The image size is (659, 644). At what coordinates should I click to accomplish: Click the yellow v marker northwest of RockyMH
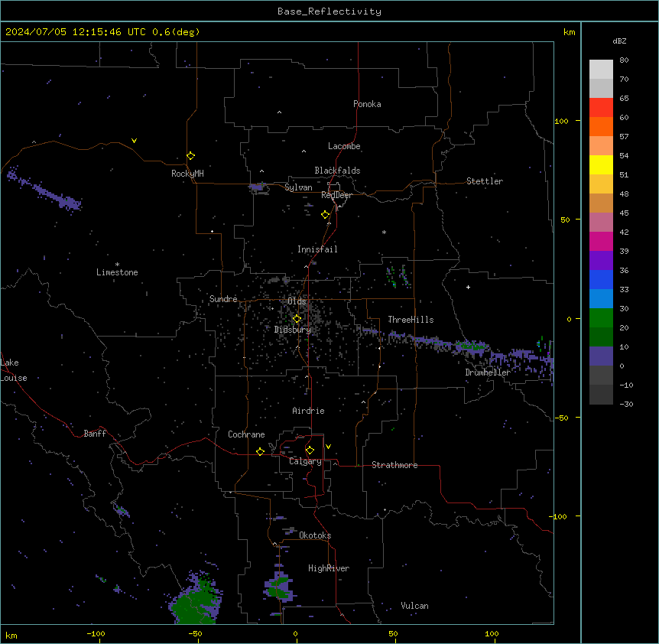click(x=134, y=141)
